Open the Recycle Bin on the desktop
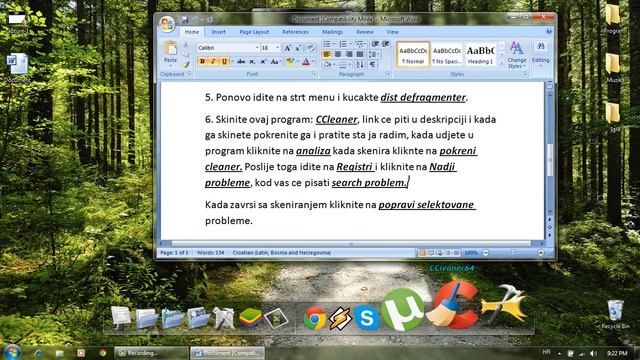Screen dimensions: 640x360 tap(615, 314)
